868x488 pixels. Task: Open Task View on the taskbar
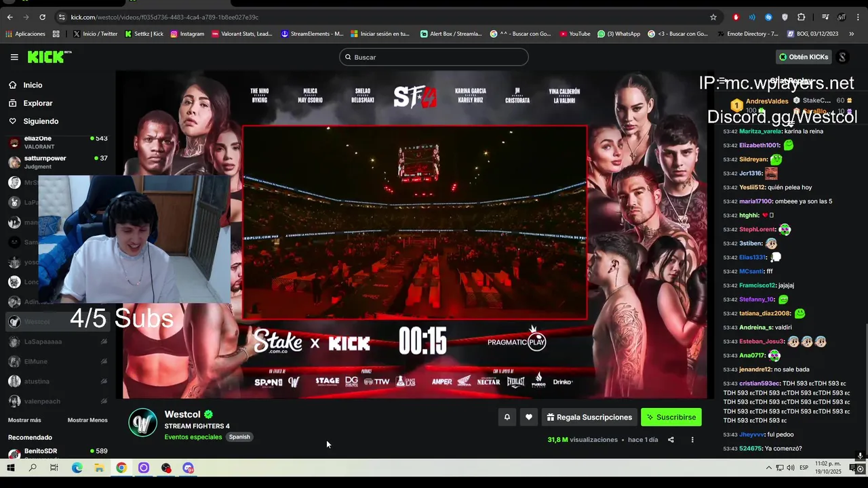point(54,468)
